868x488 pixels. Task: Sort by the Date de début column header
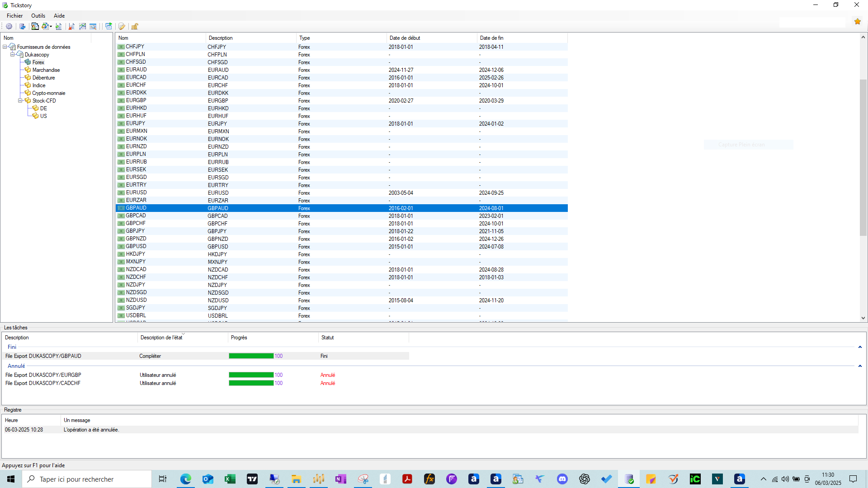click(x=432, y=38)
